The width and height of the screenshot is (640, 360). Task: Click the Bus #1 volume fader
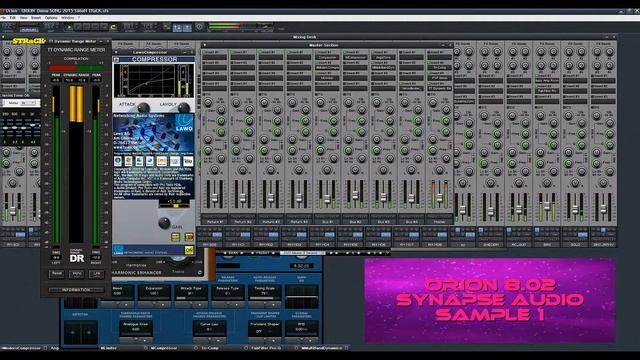[327, 199]
